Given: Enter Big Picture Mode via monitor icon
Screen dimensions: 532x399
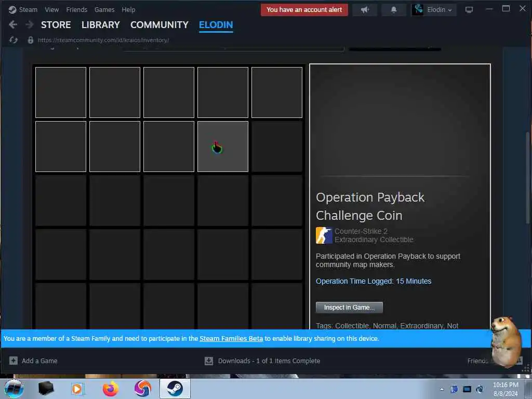Looking at the screenshot, I should click(469, 10).
